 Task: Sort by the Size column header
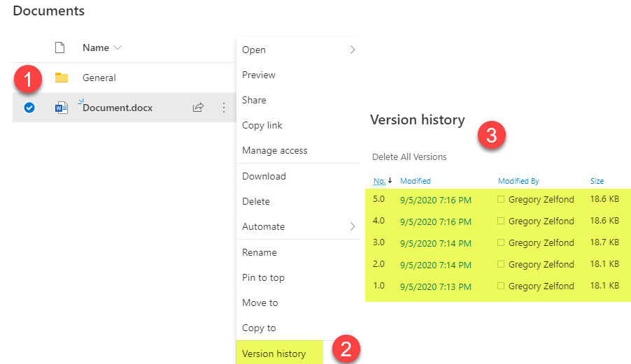pyautogui.click(x=597, y=181)
